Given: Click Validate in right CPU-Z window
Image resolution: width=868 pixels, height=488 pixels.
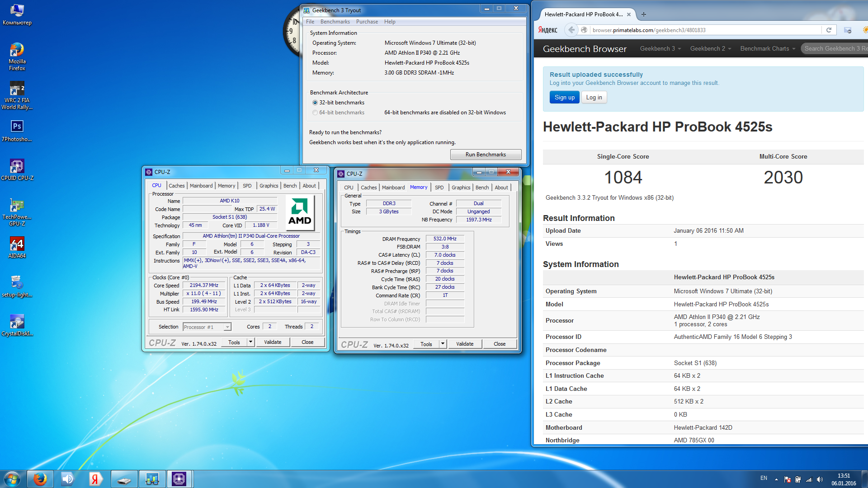Looking at the screenshot, I should pos(465,344).
